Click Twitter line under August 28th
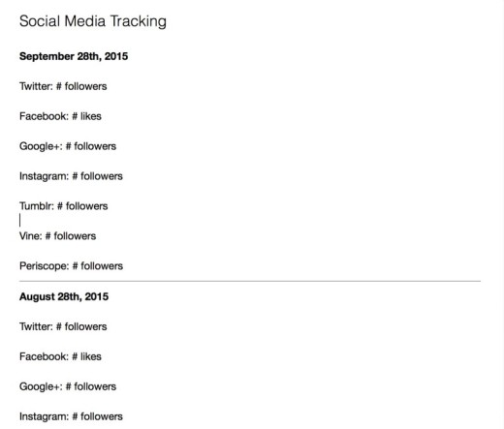The width and height of the screenshot is (504, 429). click(x=63, y=326)
